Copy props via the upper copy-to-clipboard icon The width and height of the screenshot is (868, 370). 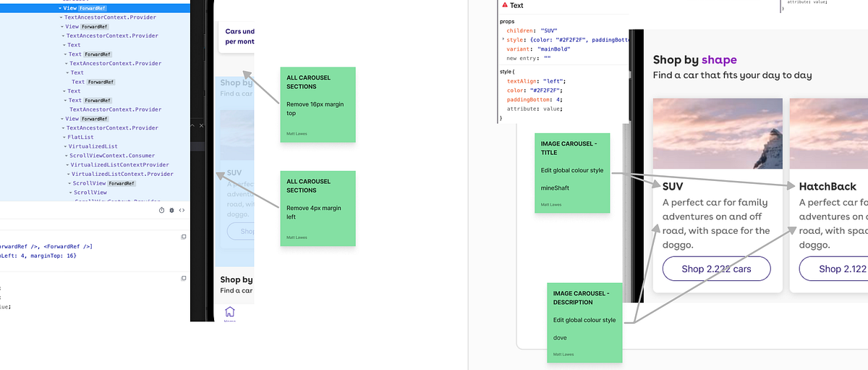click(x=184, y=237)
